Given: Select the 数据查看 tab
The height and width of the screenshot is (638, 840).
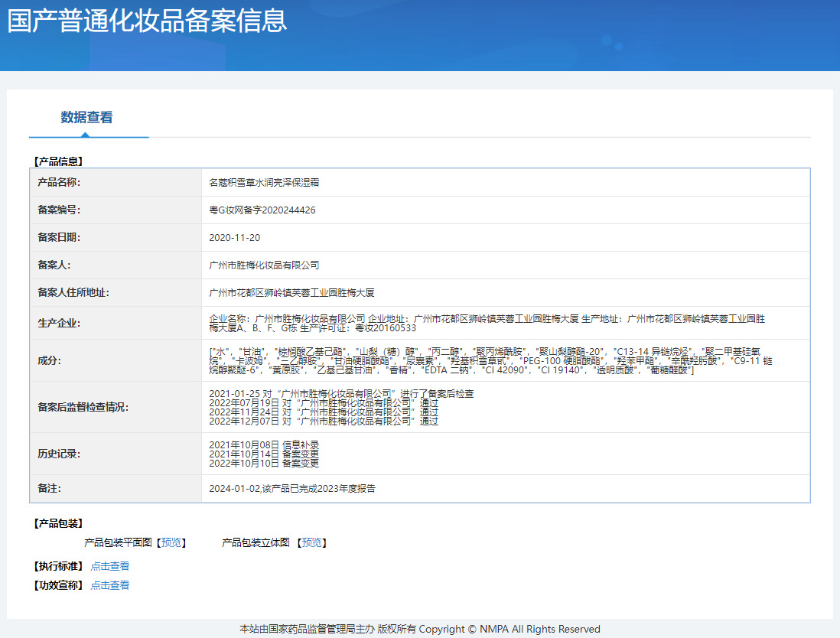Looking at the screenshot, I should pos(86,117).
